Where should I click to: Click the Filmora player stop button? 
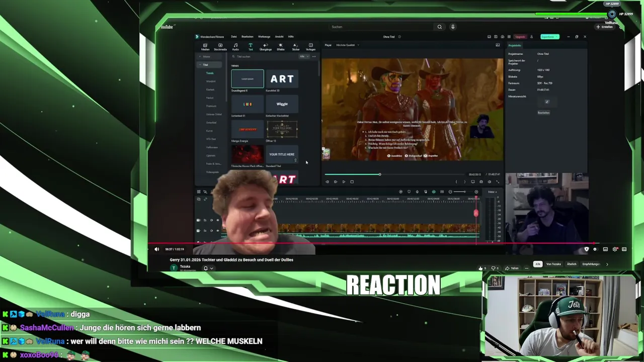(x=352, y=182)
